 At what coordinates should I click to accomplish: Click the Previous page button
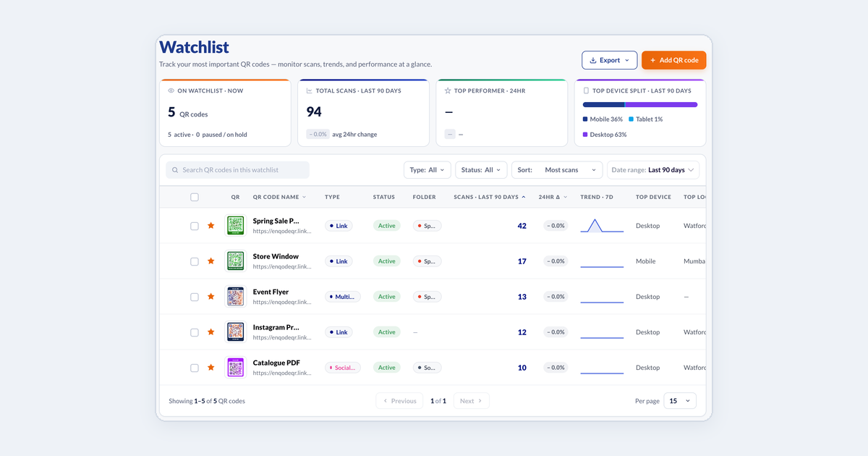pyautogui.click(x=399, y=400)
